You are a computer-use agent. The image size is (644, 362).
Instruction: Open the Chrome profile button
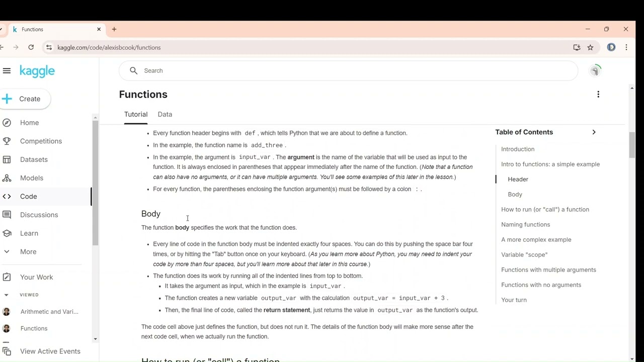point(611,47)
